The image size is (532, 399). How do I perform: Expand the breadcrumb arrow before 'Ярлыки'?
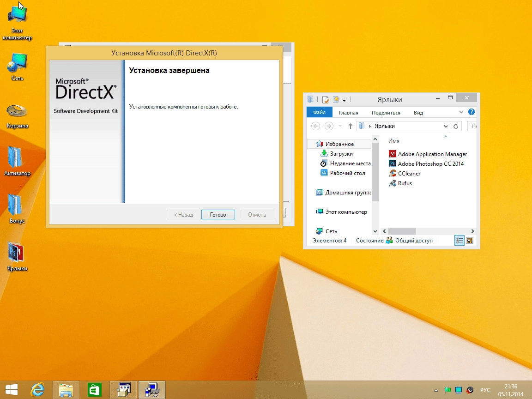(369, 126)
